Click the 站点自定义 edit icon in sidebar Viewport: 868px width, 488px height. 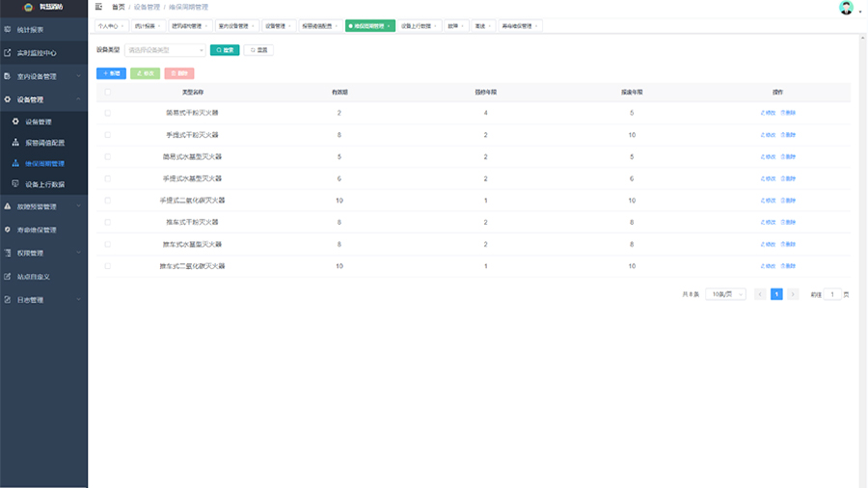point(9,277)
